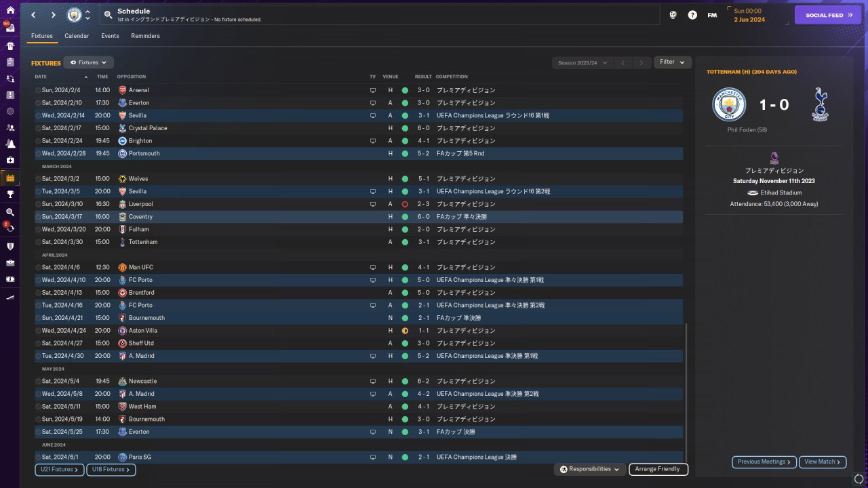The image size is (868, 488).
Task: Go to next season with right chevron
Action: [642, 62]
